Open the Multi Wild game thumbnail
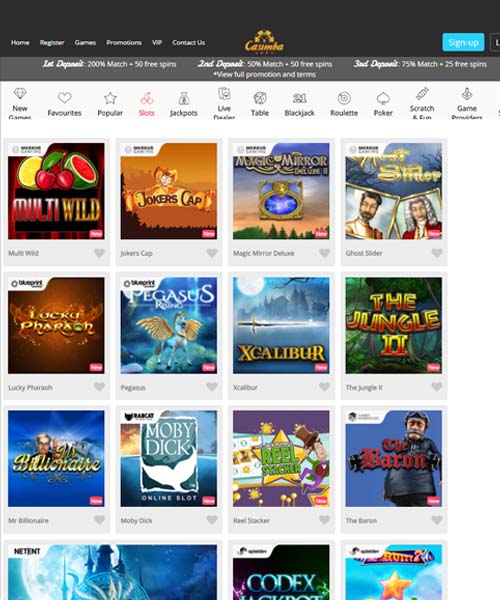Screen dimensions: 500x600 click(x=56, y=191)
